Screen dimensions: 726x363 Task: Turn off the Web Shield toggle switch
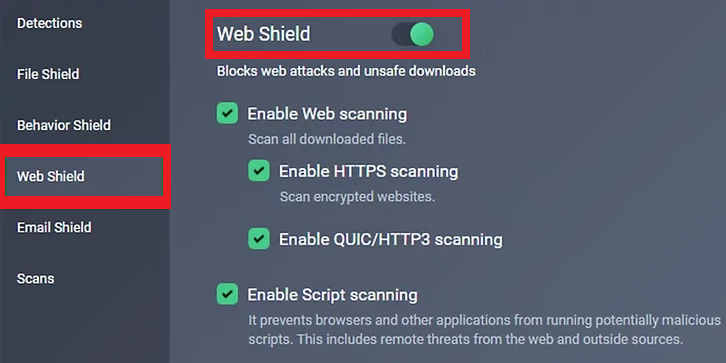point(413,35)
